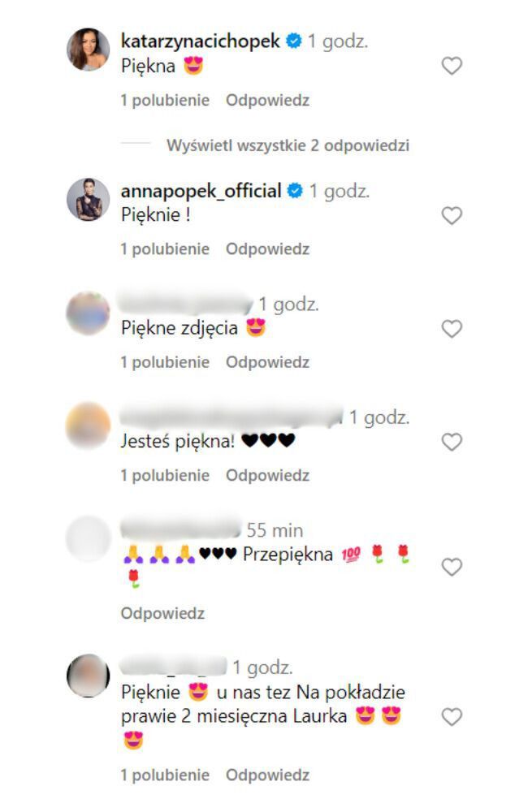Click Odpowiedz under "Jesteś piękna!"
Image resolution: width=528 pixels, height=812 pixels.
[x=267, y=475]
